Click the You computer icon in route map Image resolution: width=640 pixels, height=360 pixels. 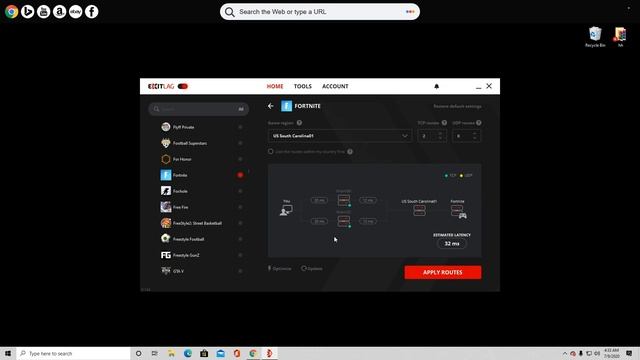(286, 210)
